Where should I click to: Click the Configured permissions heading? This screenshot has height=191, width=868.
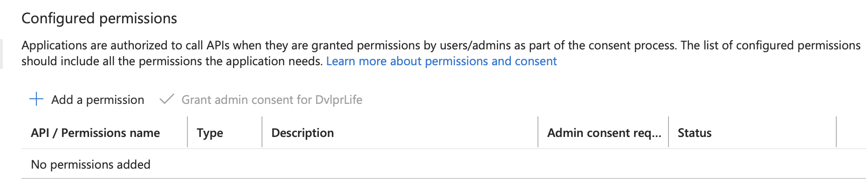[99, 18]
